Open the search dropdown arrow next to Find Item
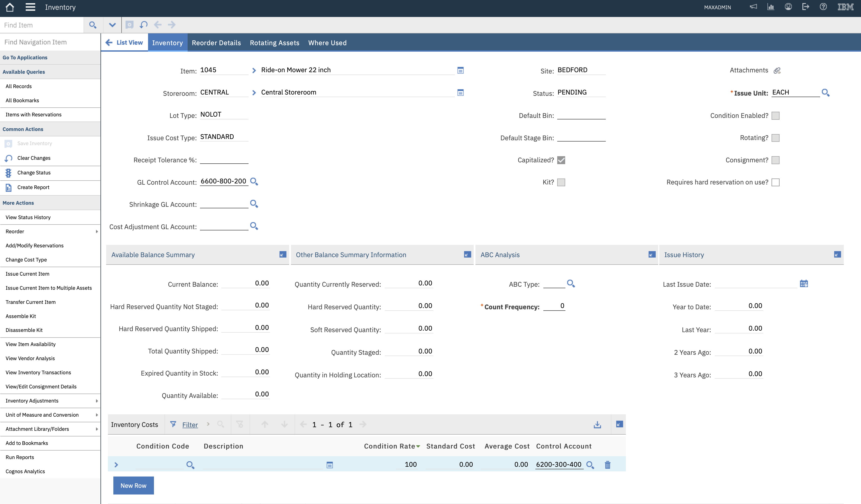This screenshot has height=504, width=861. (112, 25)
